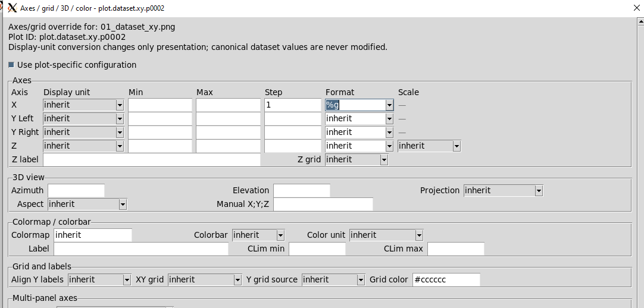Open Z axis Scale dropdown
Viewport: 644px width, 308px height.
click(429, 146)
